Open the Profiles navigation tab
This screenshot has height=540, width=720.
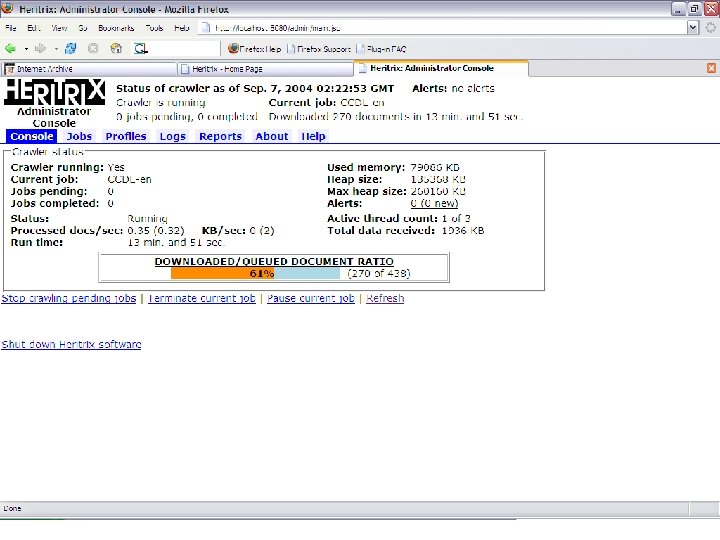[x=126, y=136]
